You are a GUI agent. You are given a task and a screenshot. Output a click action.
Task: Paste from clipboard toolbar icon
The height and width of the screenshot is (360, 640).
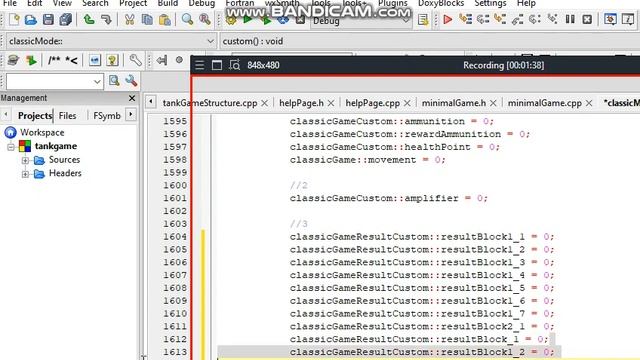(164, 19)
